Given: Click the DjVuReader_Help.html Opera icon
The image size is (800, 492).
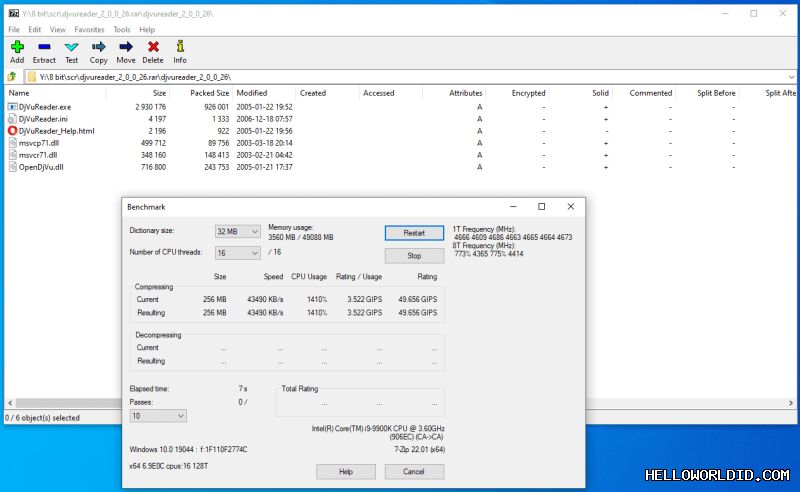Looking at the screenshot, I should click(13, 131).
